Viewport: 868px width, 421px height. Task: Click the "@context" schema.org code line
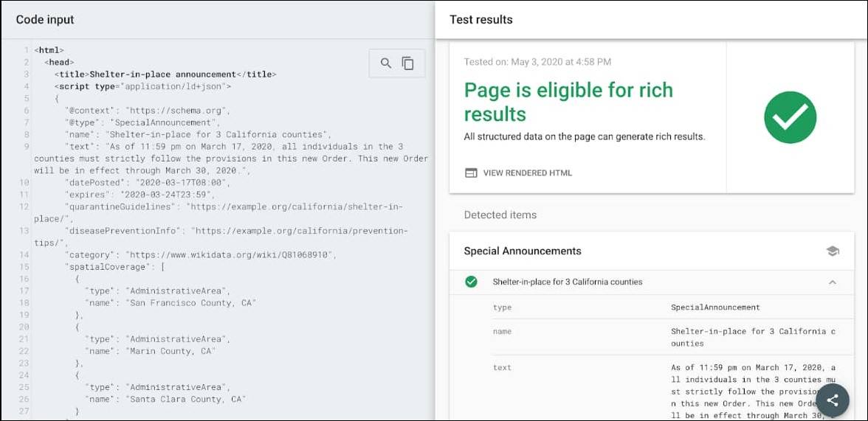click(x=148, y=111)
